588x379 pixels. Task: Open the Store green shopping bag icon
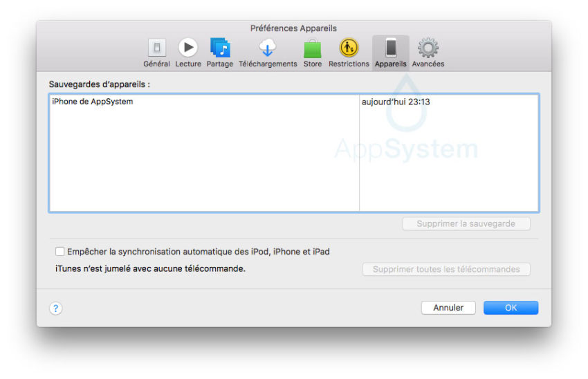click(313, 48)
